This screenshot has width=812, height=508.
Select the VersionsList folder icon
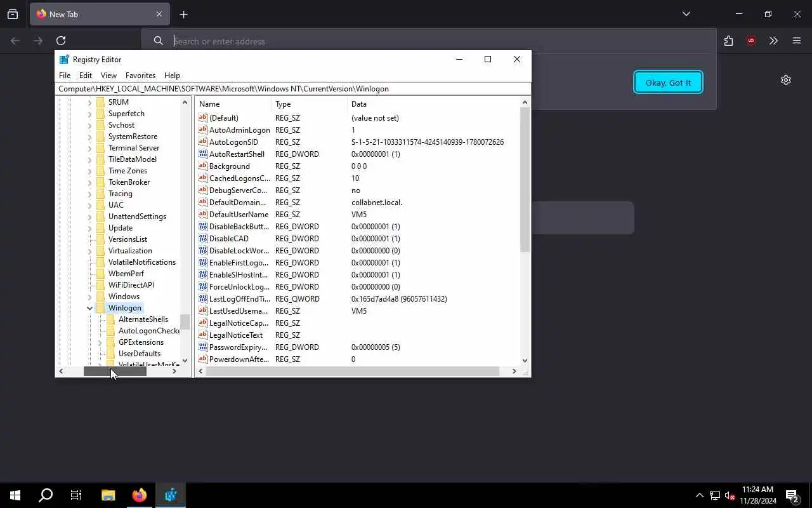click(x=100, y=239)
